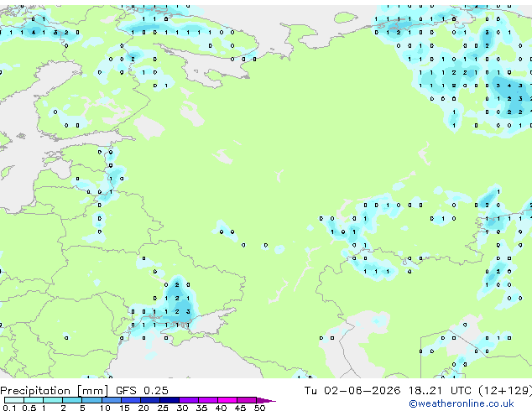Click the 'Precipitation [mm]' title text
The width and height of the screenshot is (532, 411).
pos(55,391)
